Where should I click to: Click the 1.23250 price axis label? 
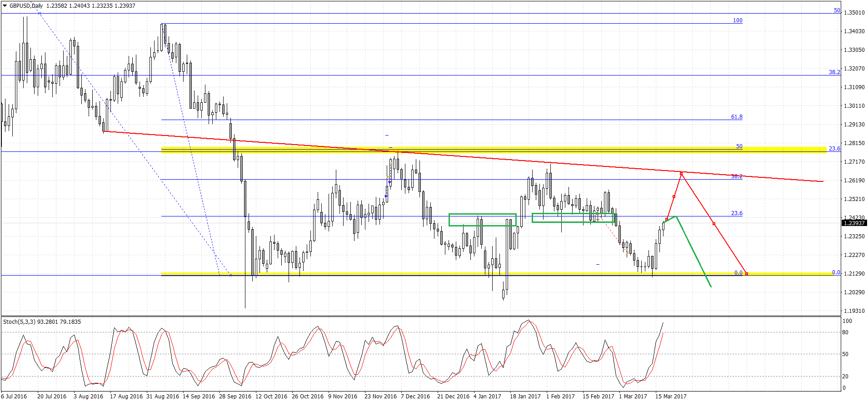click(854, 236)
